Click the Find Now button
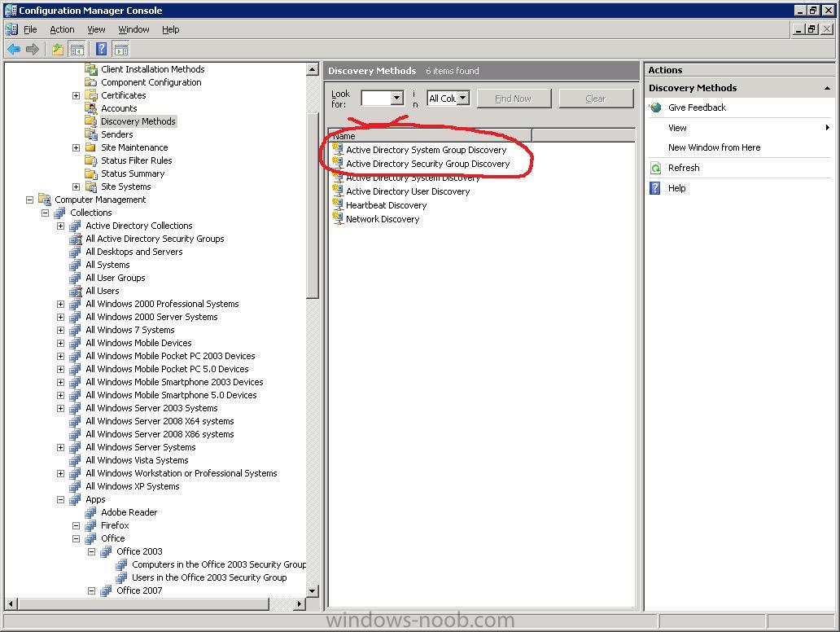The image size is (840, 632). 514,99
